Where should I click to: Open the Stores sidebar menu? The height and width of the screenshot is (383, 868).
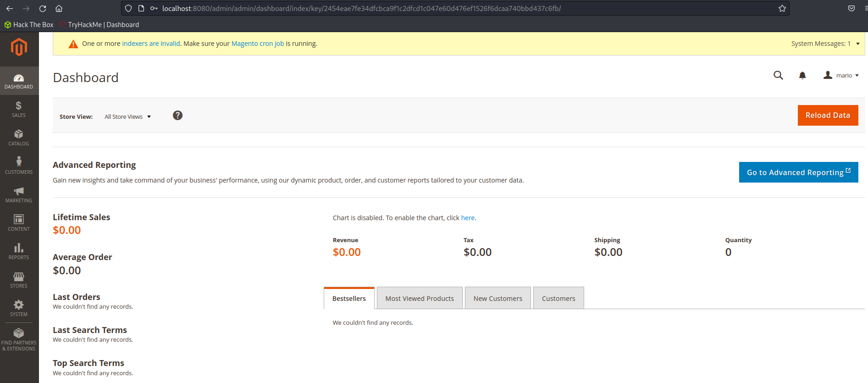[19, 280]
